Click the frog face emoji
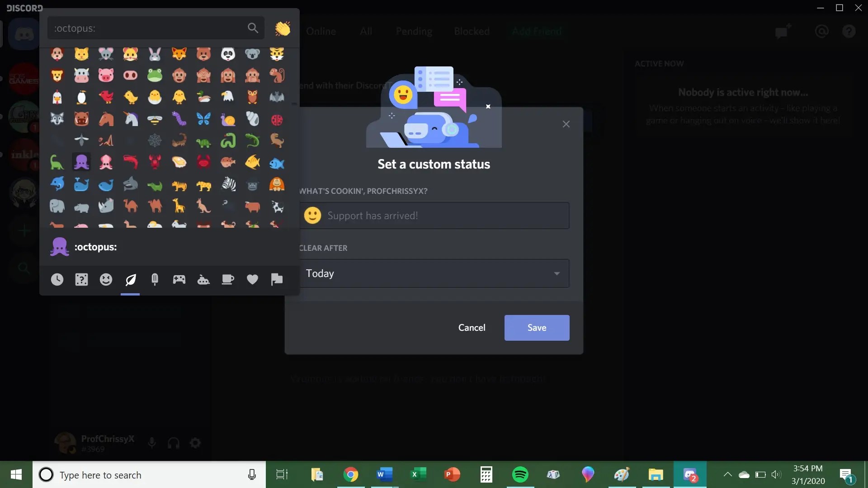This screenshot has width=868, height=488. pyautogui.click(x=155, y=75)
